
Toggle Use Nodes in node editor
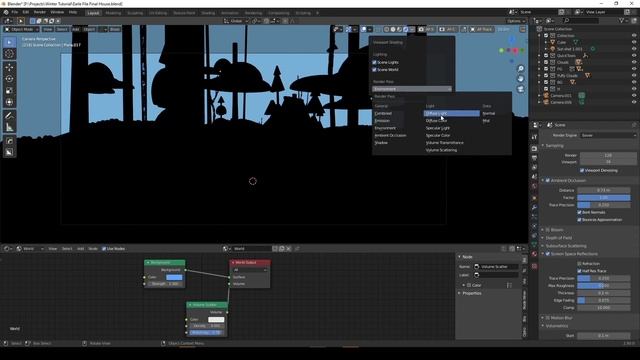coord(104,249)
